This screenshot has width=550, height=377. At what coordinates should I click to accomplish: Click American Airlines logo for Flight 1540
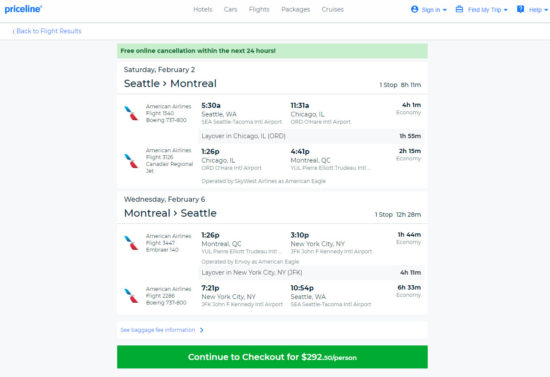[x=131, y=113]
